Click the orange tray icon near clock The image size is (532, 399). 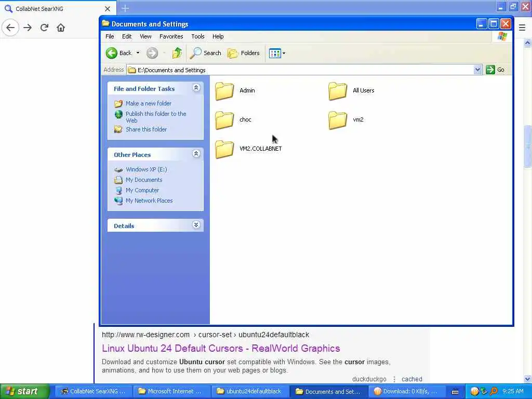pyautogui.click(x=474, y=392)
